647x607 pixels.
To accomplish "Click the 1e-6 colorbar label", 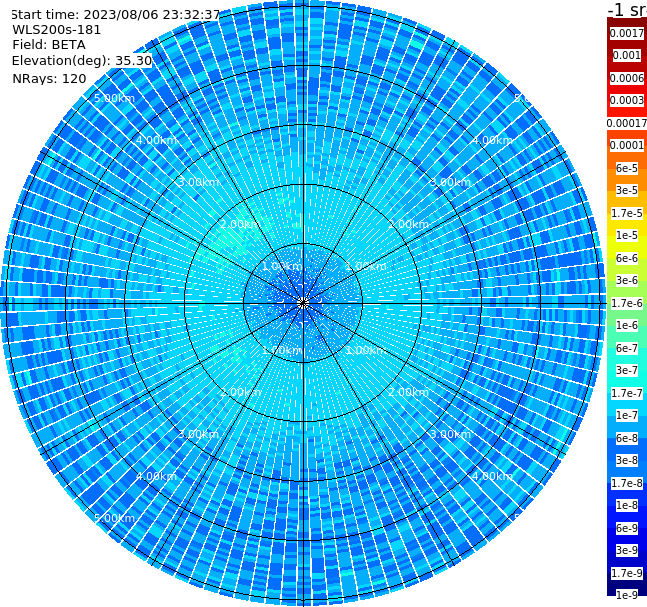I will [627, 325].
